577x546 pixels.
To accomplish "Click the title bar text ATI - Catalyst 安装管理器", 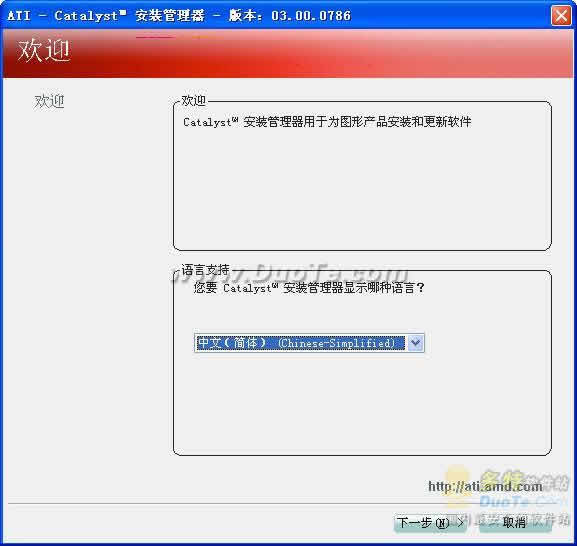I will (106, 15).
